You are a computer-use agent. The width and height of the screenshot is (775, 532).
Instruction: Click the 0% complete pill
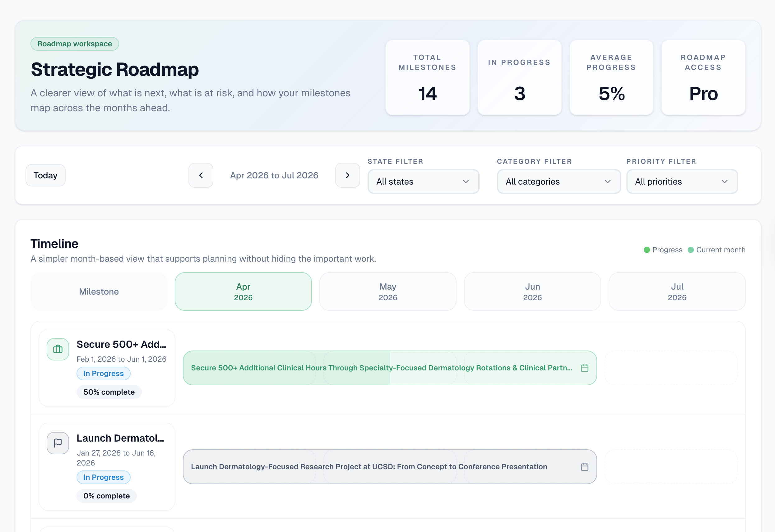pyautogui.click(x=106, y=496)
